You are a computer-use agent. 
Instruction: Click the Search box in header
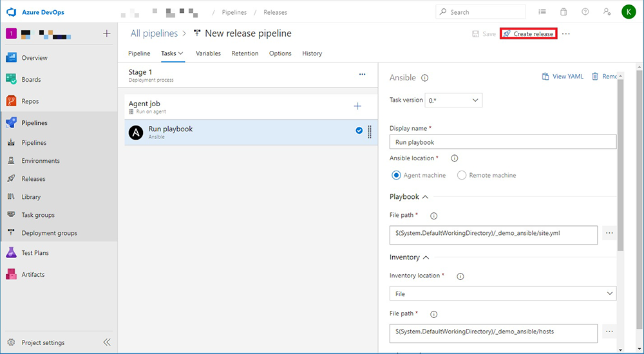480,12
